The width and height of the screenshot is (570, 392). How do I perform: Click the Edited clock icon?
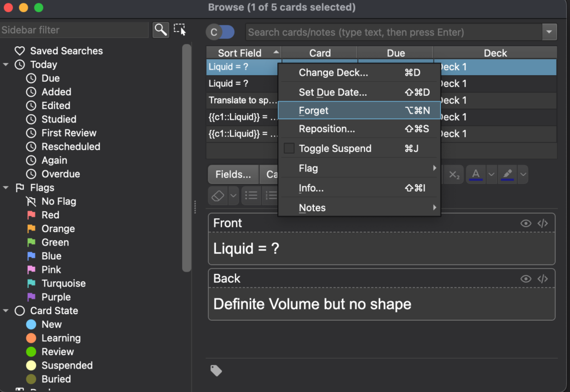31,105
